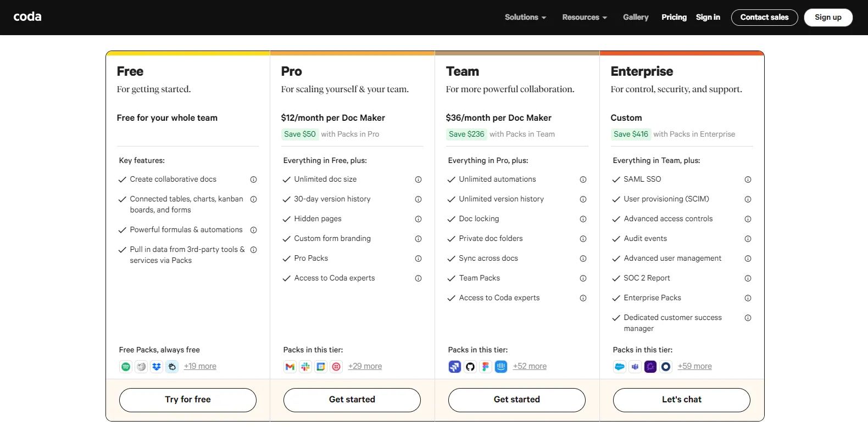Click the Sign in link
The width and height of the screenshot is (868, 432).
point(708,18)
